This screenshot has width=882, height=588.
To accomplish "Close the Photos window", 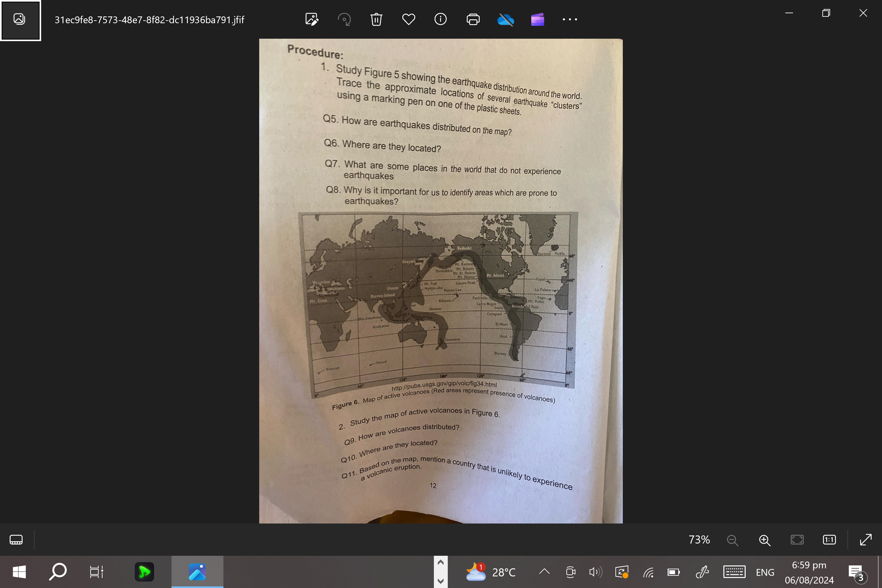I will point(863,13).
